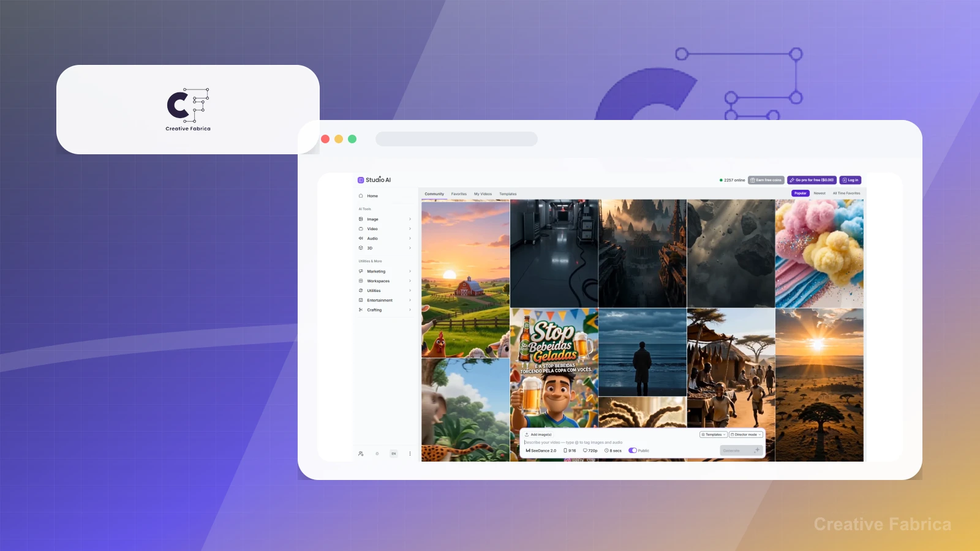Click the Generate button
Screen dimensions: 980x551
pos(741,451)
